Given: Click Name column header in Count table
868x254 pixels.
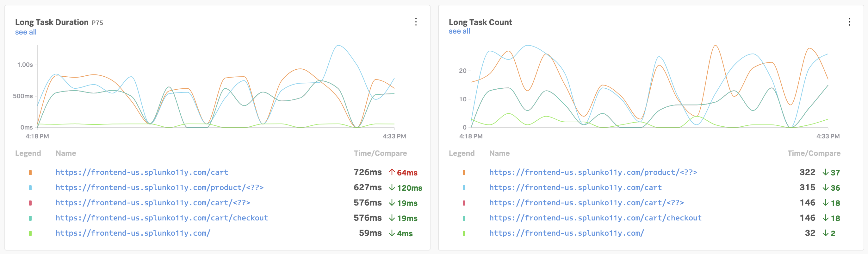Looking at the screenshot, I should click(499, 153).
